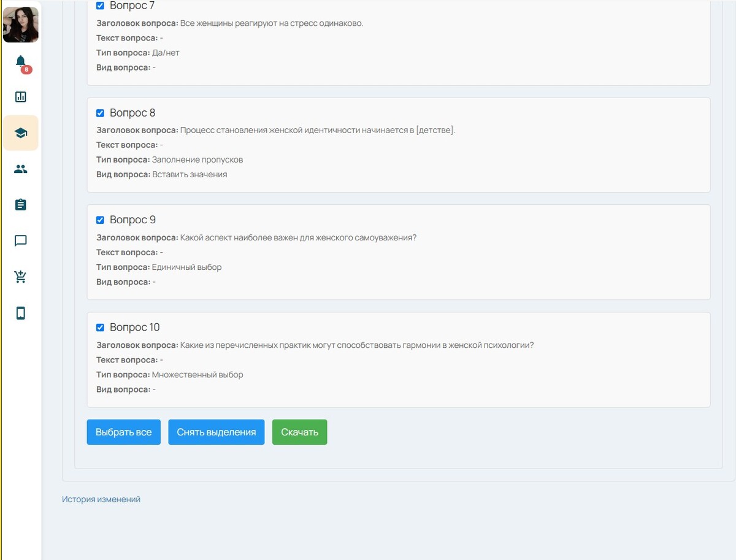Uncheck the Вопрос 8 checkbox
Image resolution: width=736 pixels, height=560 pixels.
100,113
